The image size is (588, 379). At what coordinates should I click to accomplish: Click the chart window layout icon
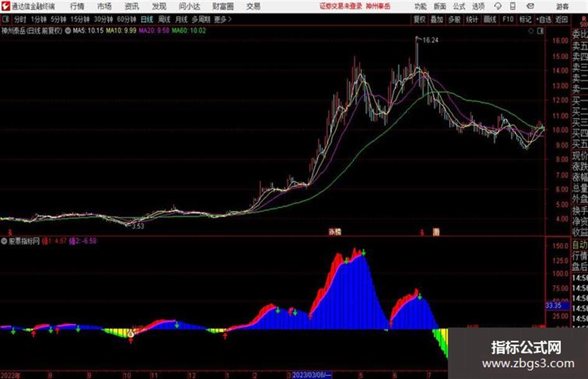540,31
